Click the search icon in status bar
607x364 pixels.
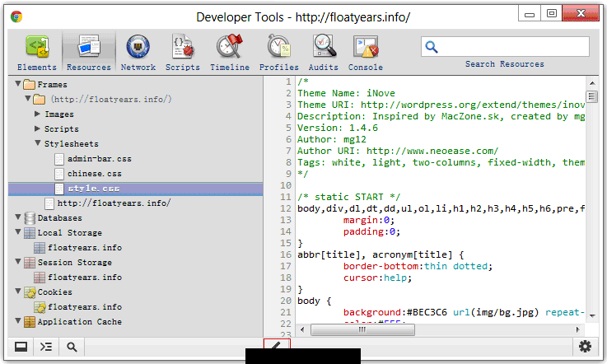coord(72,347)
